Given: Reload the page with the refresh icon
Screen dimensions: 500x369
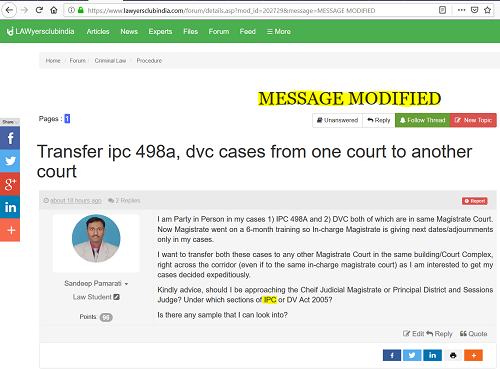Looking at the screenshot, I should coord(39,10).
